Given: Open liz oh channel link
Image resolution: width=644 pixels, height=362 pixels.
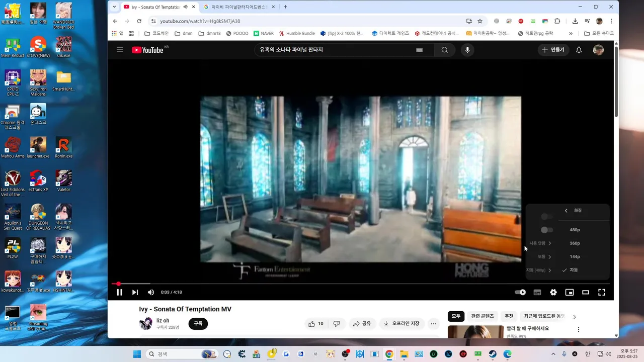Looking at the screenshot, I should [x=163, y=320].
